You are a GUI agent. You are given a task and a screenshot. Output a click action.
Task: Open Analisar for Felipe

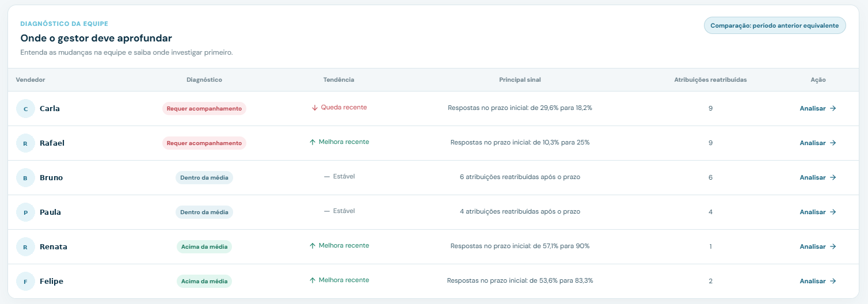click(818, 281)
